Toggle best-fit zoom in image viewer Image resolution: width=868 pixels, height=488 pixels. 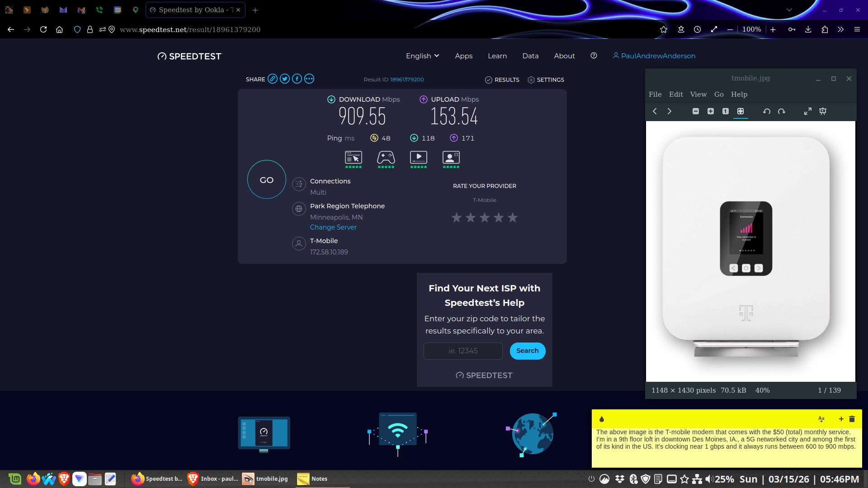pyautogui.click(x=740, y=111)
